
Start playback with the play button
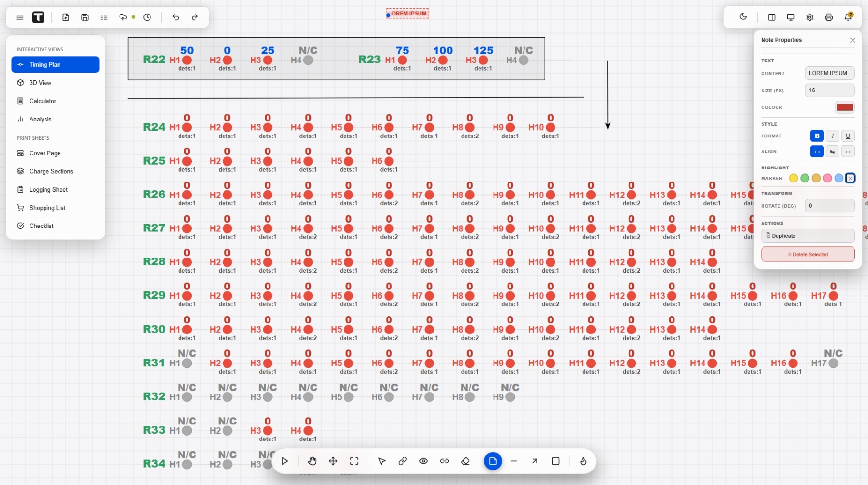tap(285, 461)
